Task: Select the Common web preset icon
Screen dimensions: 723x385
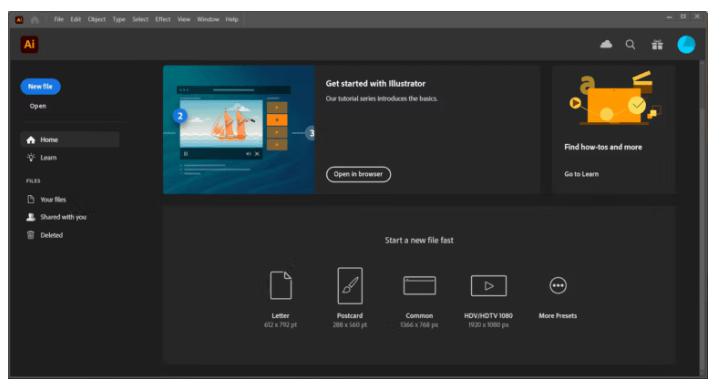Action: [419, 285]
